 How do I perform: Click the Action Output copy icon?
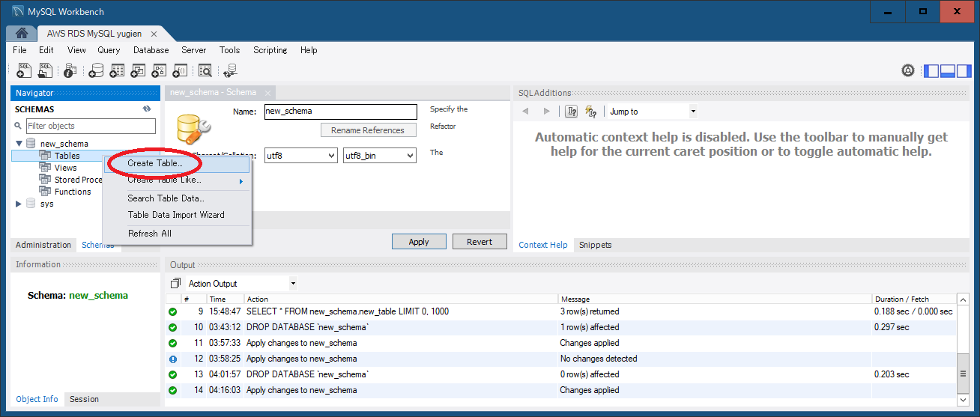[x=175, y=284]
